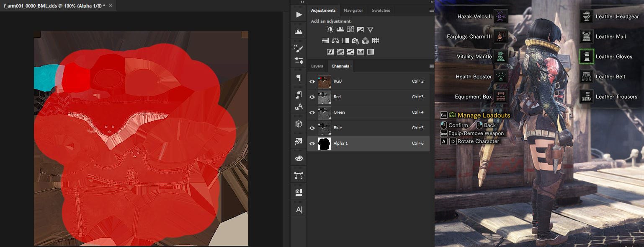Toggle visibility of the Green channel
The image size is (644, 247).
coord(312,112)
